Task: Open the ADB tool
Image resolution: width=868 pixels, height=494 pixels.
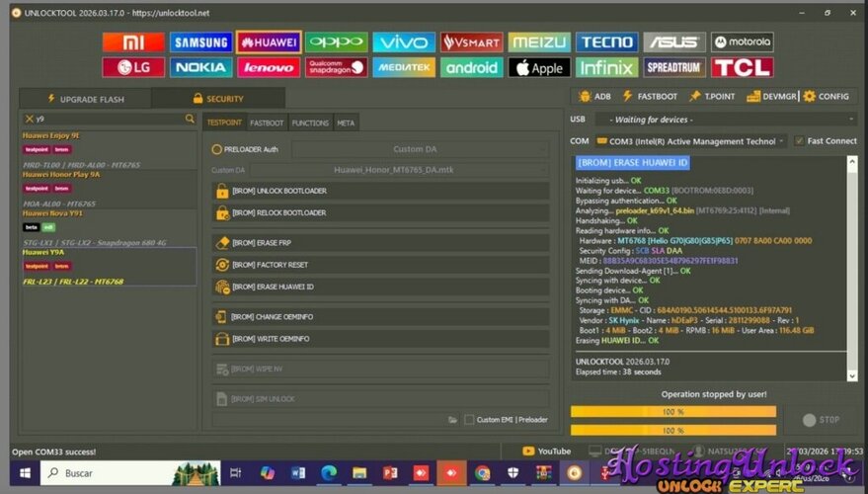Action: 594,97
